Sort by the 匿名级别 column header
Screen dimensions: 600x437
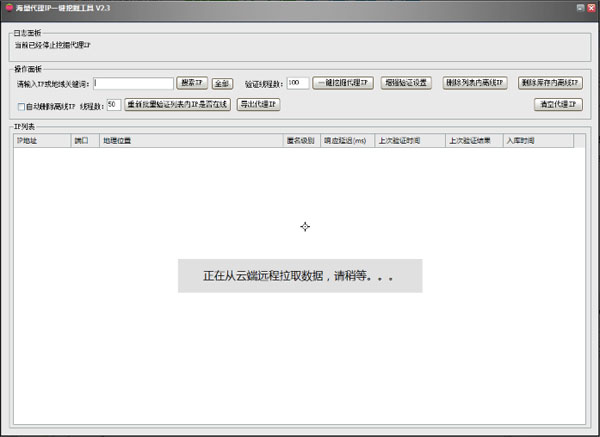coord(302,141)
